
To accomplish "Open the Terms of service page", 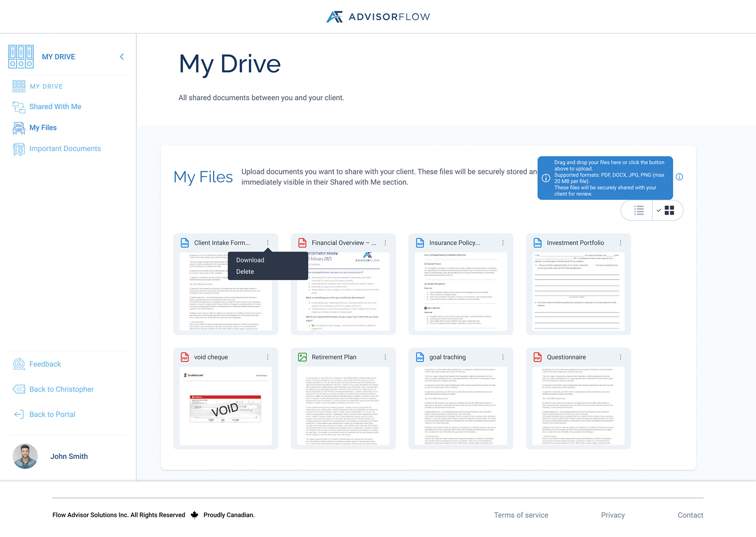I will [x=521, y=515].
